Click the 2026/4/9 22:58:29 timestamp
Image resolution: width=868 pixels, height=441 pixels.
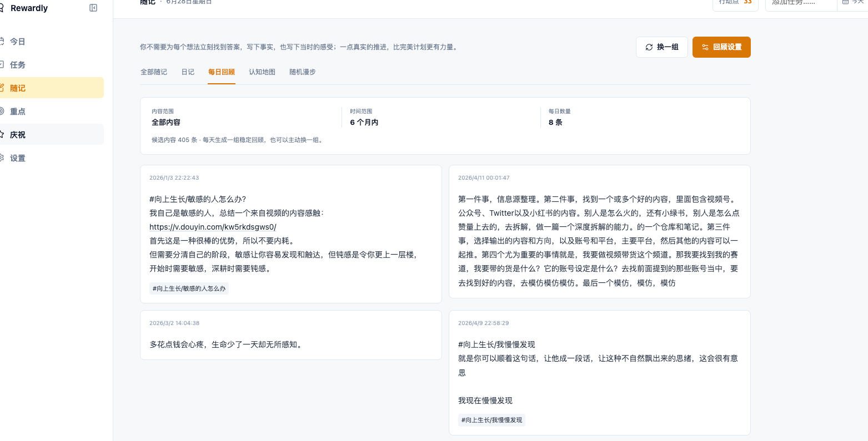(484, 323)
